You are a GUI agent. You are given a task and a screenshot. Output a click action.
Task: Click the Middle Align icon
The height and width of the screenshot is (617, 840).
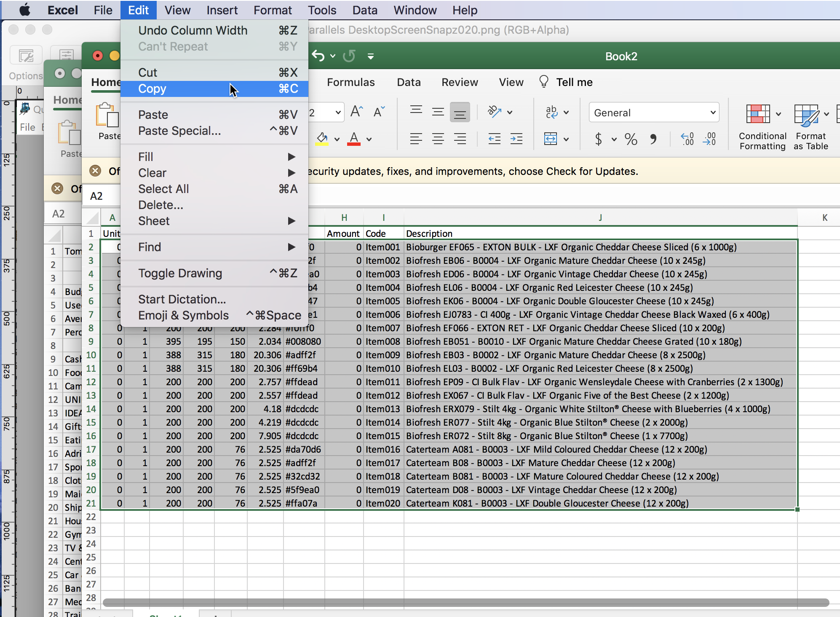438,112
